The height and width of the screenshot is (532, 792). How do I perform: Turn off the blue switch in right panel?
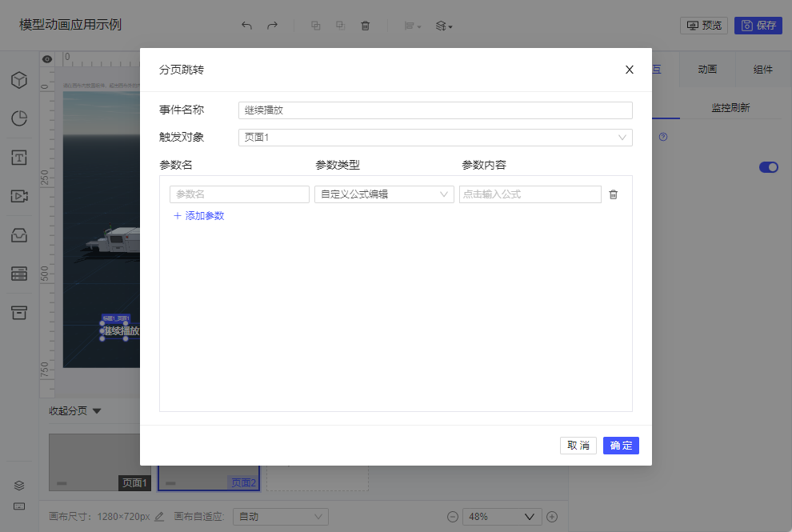(x=768, y=167)
